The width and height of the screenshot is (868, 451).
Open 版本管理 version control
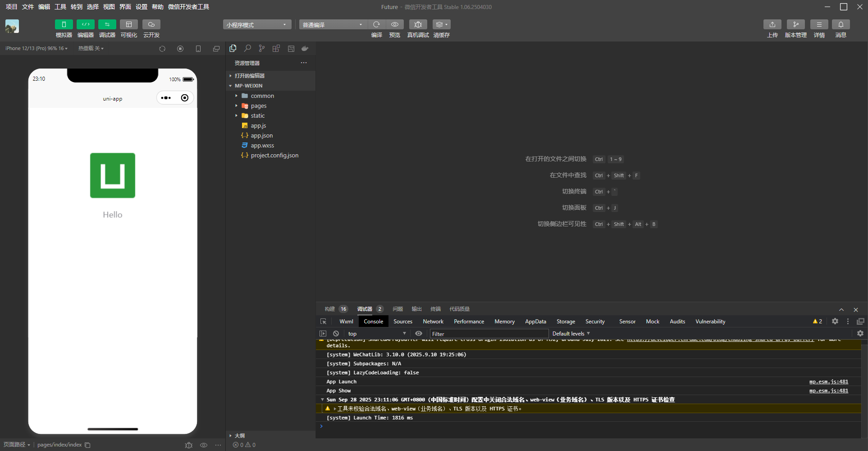coord(796,24)
